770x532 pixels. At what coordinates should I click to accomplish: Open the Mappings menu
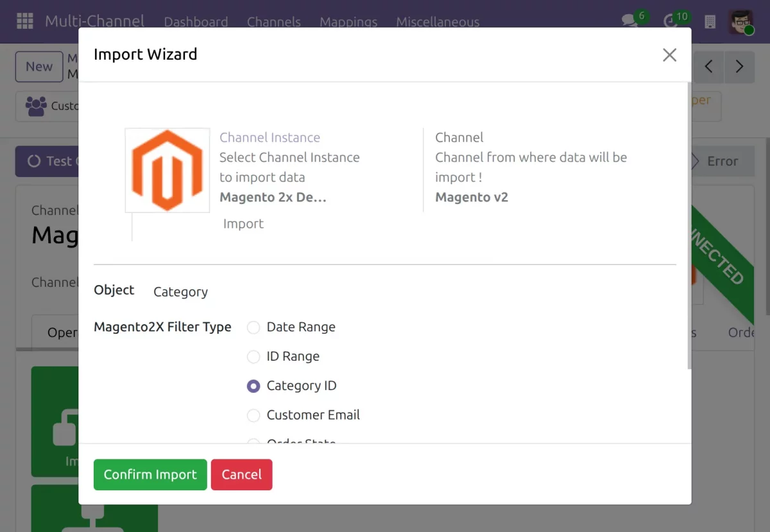[348, 22]
